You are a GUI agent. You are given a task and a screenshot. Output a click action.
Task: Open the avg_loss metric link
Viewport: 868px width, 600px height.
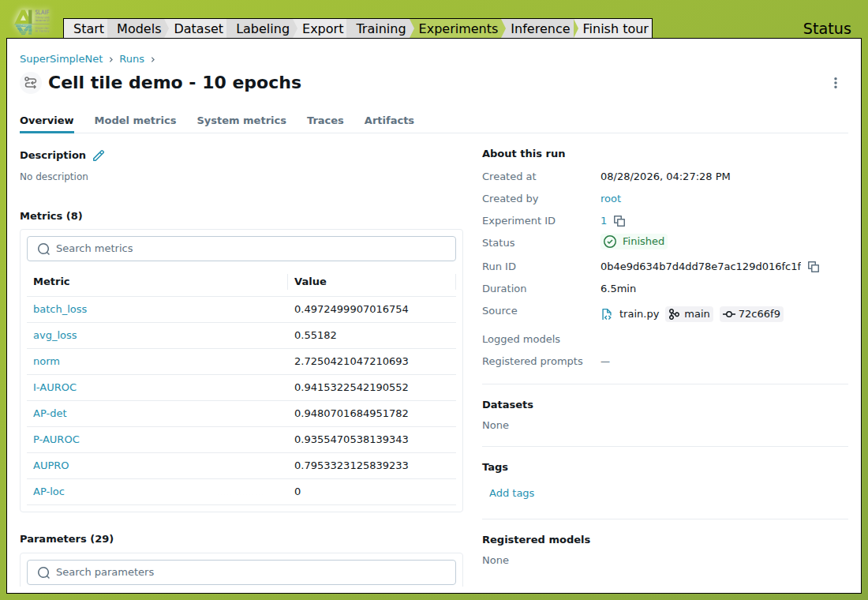click(x=54, y=336)
